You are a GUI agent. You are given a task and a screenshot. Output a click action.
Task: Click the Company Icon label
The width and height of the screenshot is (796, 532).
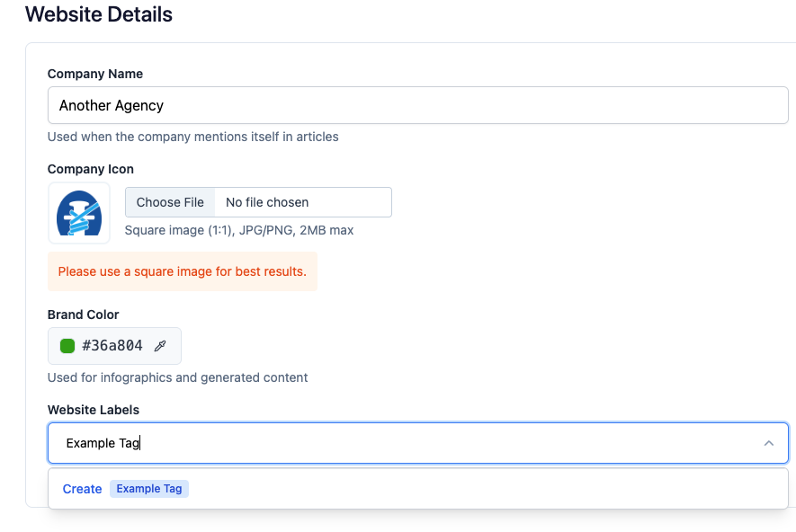pyautogui.click(x=91, y=169)
